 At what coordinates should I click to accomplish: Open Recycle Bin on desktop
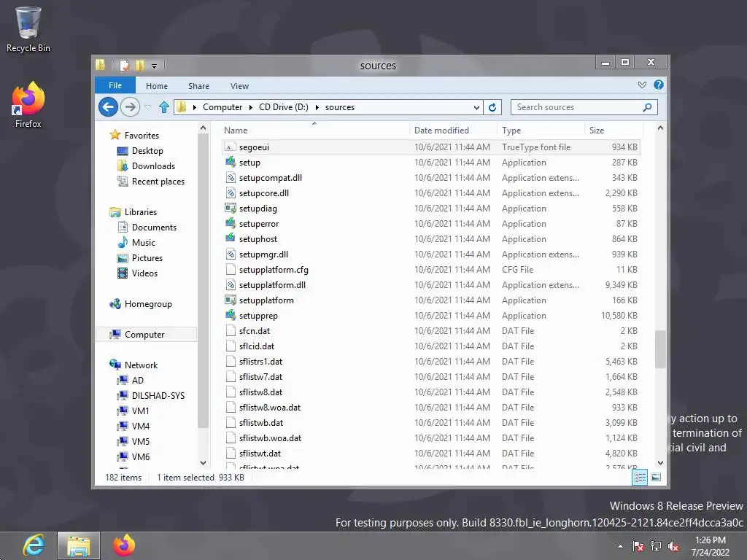click(28, 29)
